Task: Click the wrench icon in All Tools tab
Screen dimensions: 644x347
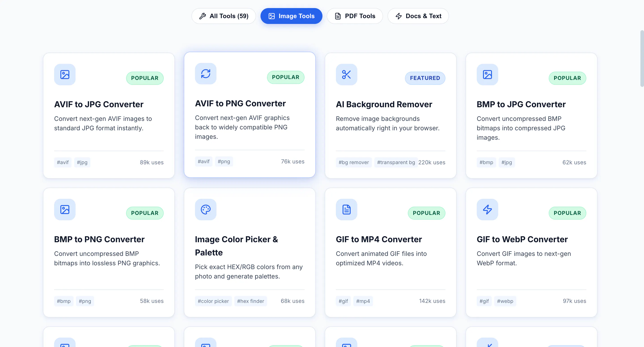Action: [203, 16]
